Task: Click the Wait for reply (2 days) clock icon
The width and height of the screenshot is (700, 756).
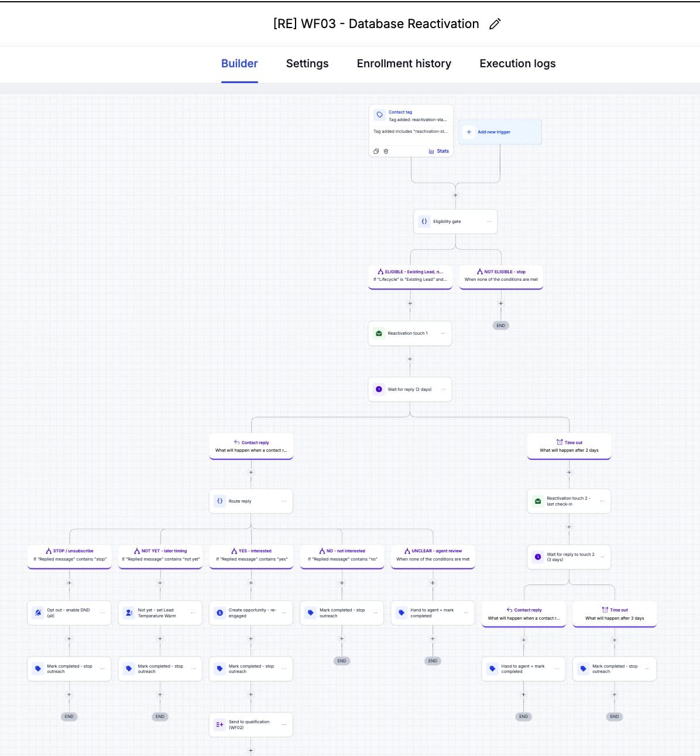Action: coord(379,389)
